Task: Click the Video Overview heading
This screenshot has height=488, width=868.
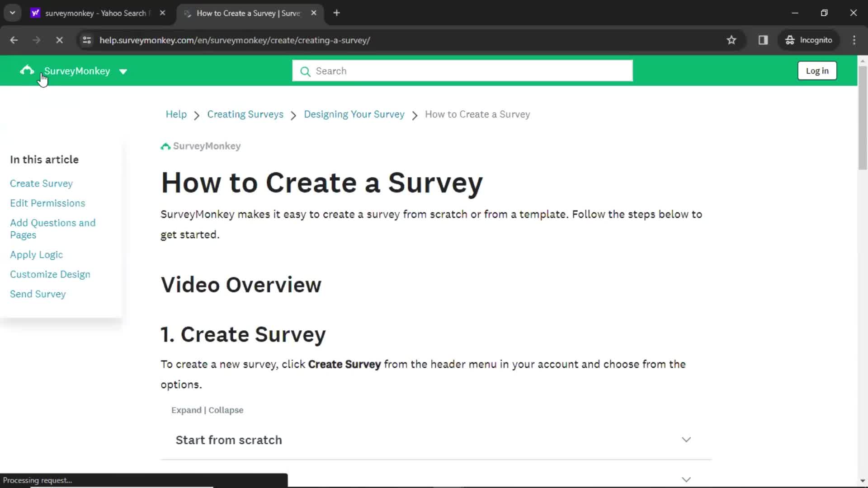Action: point(241,285)
